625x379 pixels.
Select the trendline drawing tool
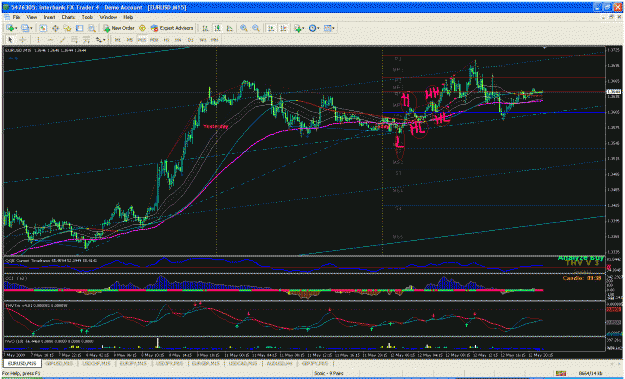[x=62, y=40]
